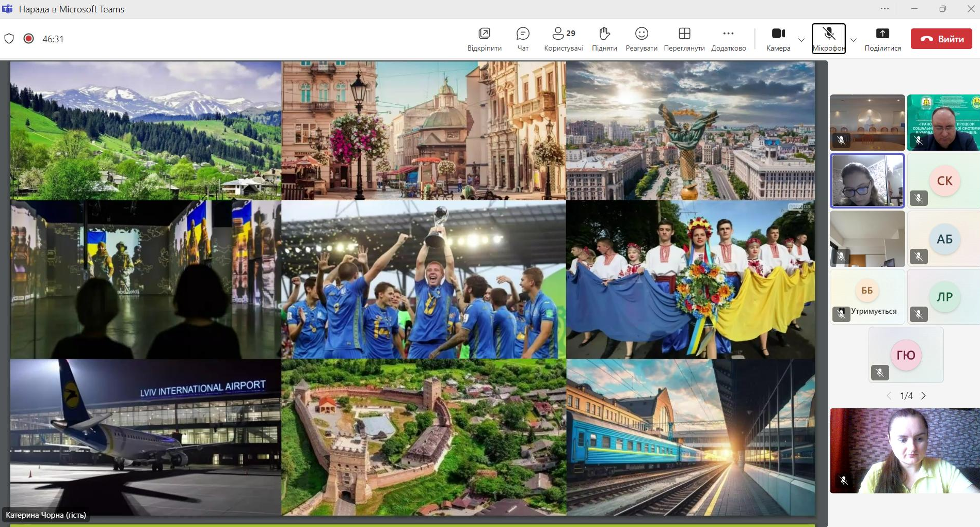Click muted mic icon on conference room tile
980x527 pixels.
pos(841,140)
